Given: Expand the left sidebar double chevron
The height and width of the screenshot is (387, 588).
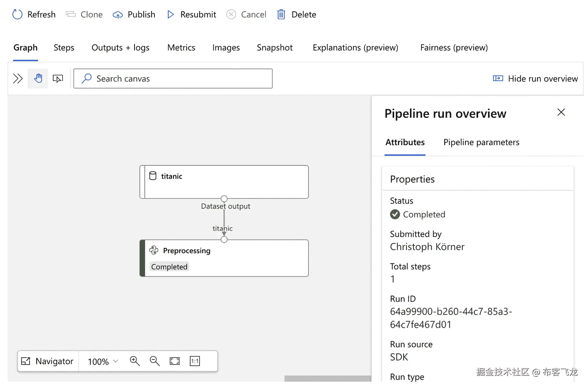Looking at the screenshot, I should point(18,79).
